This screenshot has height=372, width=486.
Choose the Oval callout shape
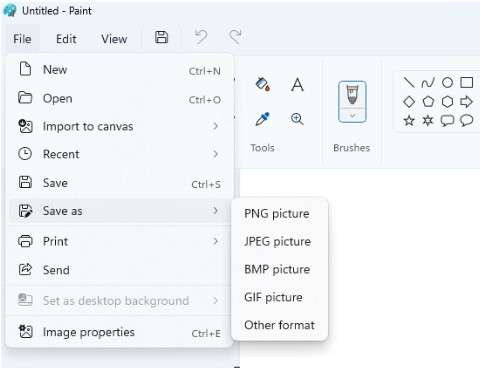click(466, 121)
